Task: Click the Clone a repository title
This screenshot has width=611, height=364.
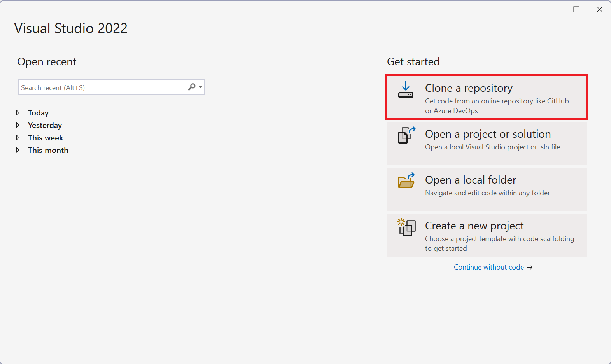Action: (469, 88)
